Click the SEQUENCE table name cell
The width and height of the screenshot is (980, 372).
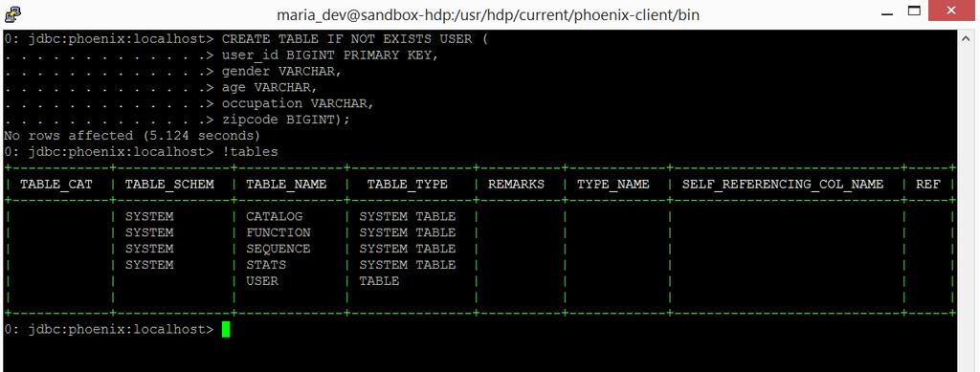pos(278,249)
